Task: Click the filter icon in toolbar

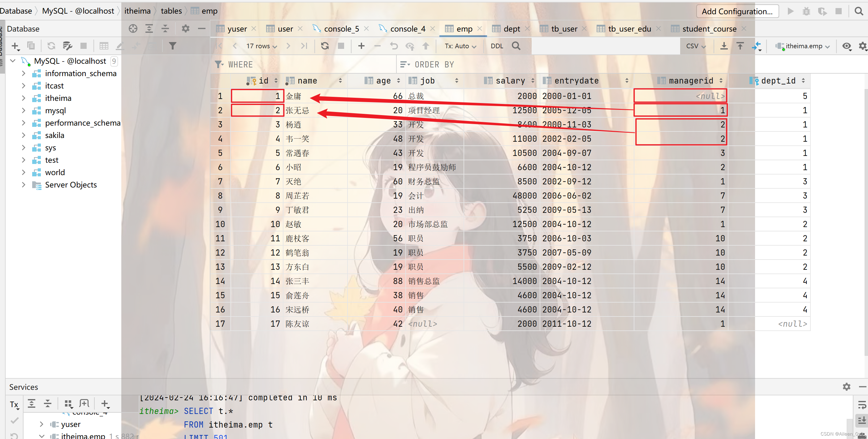Action: [172, 46]
